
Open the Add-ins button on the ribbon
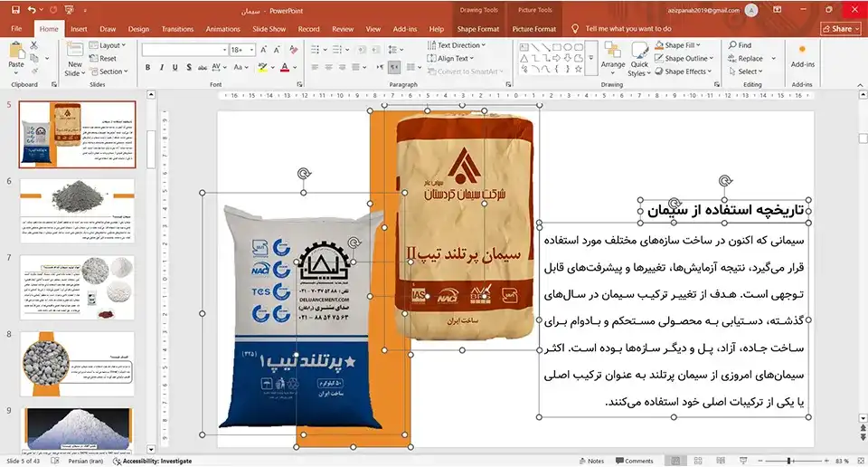[x=802, y=55]
